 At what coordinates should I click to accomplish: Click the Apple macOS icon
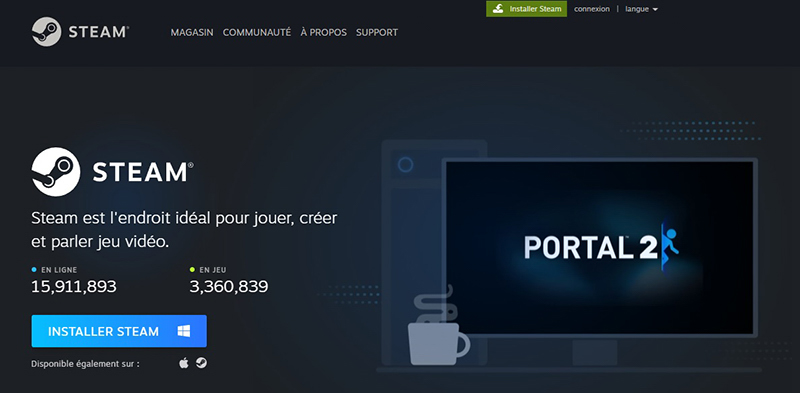coord(184,363)
